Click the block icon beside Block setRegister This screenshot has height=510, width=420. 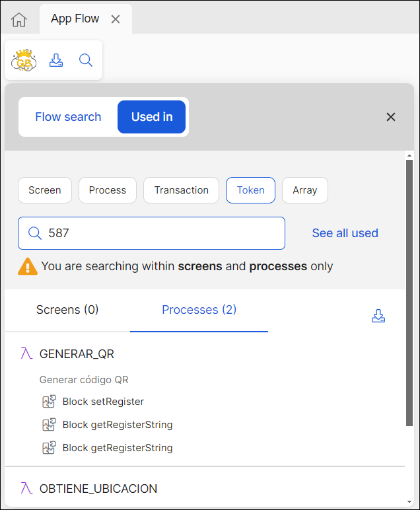coord(49,401)
